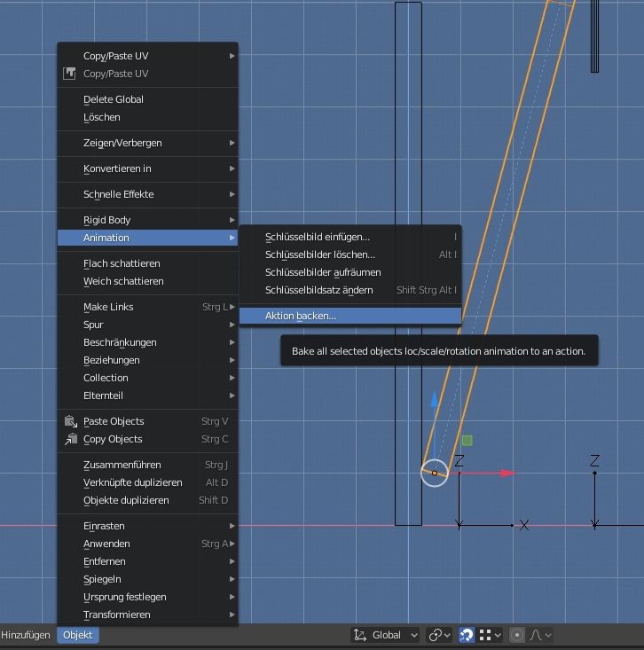Image resolution: width=644 pixels, height=650 pixels.
Task: Expand the Zeigen/Verbergen submenu
Action: click(x=147, y=143)
